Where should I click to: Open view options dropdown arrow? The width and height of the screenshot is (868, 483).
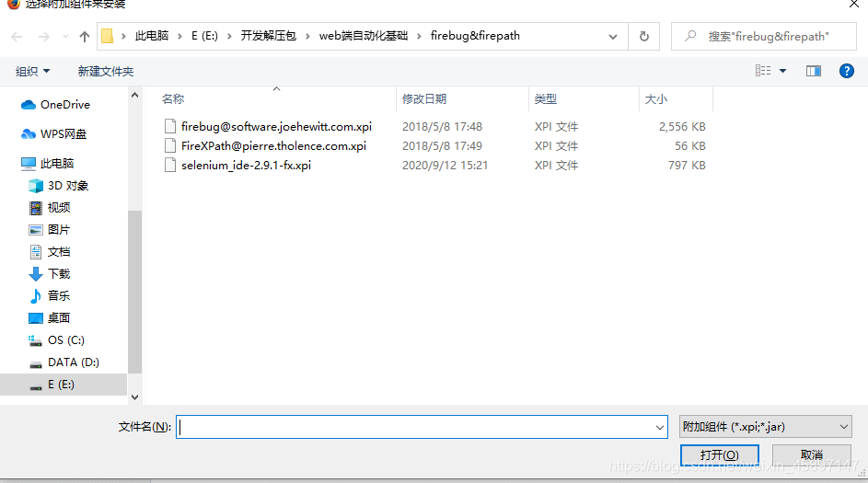[x=782, y=71]
